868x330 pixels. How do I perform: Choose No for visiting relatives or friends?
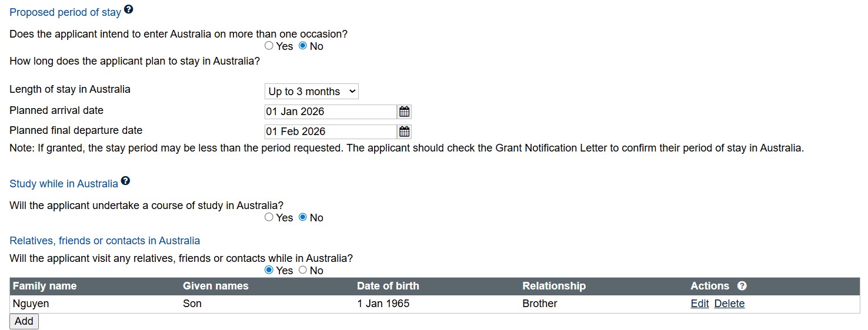point(303,270)
